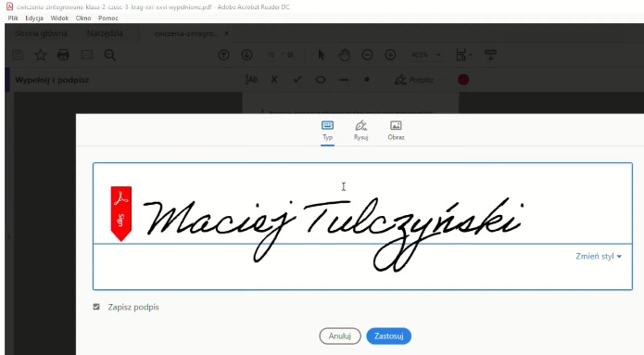
Task: Open the Widok menu
Action: (x=59, y=19)
